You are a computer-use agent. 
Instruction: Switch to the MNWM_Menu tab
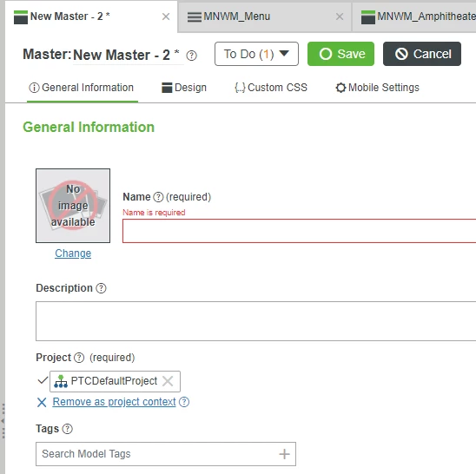point(264,16)
